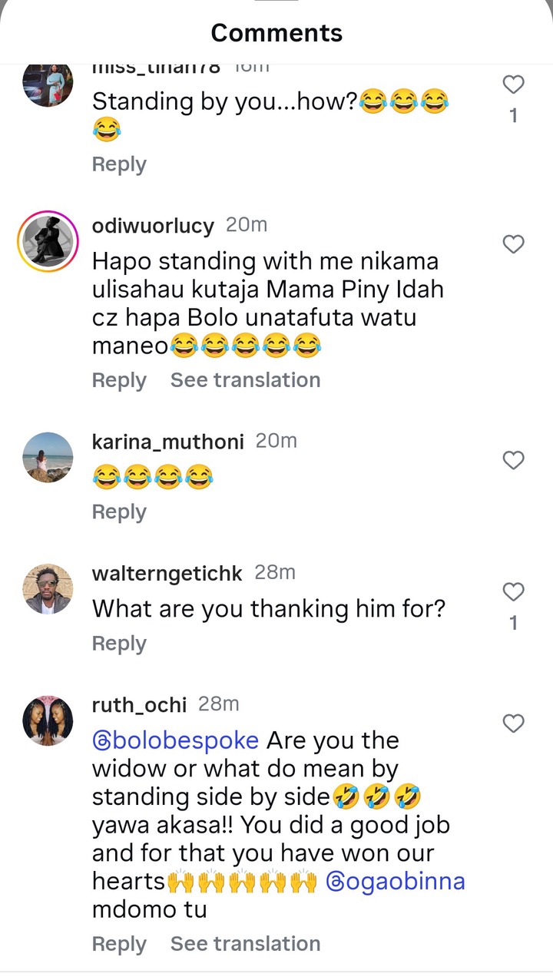Screen dimensions: 553x980
Task: Open ruth_ochi's profile picture
Action: pyautogui.click(x=48, y=720)
